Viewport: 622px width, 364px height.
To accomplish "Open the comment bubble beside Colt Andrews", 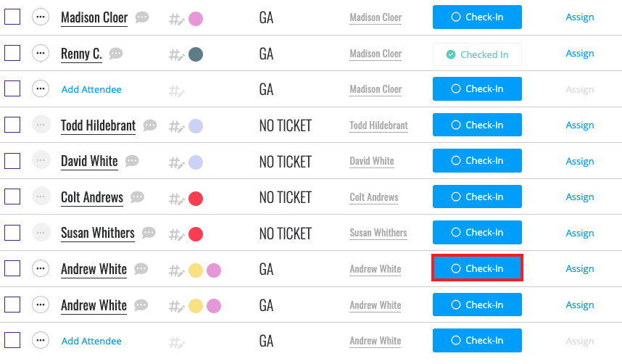I will (137, 197).
